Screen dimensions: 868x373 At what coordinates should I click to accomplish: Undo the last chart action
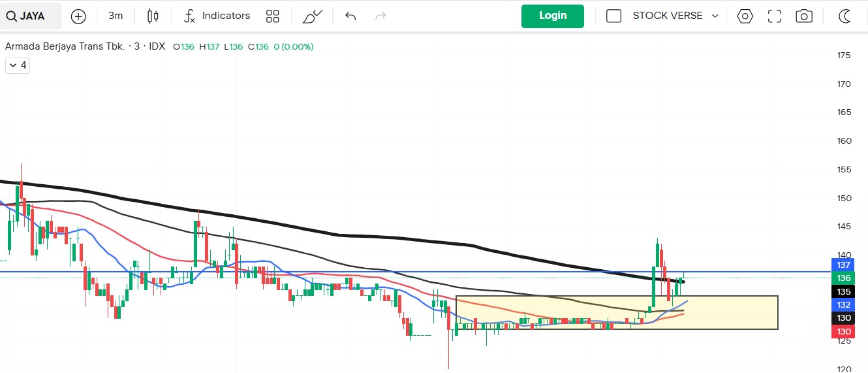[350, 16]
